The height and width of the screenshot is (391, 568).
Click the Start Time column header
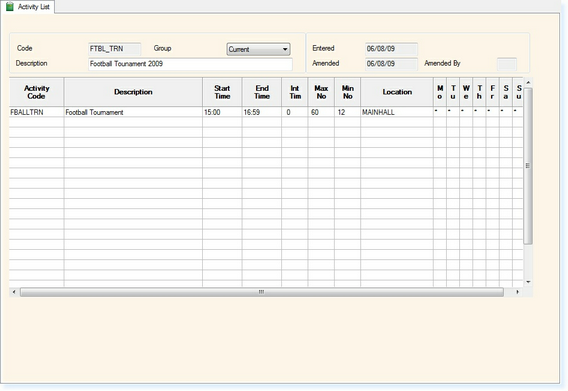point(222,92)
